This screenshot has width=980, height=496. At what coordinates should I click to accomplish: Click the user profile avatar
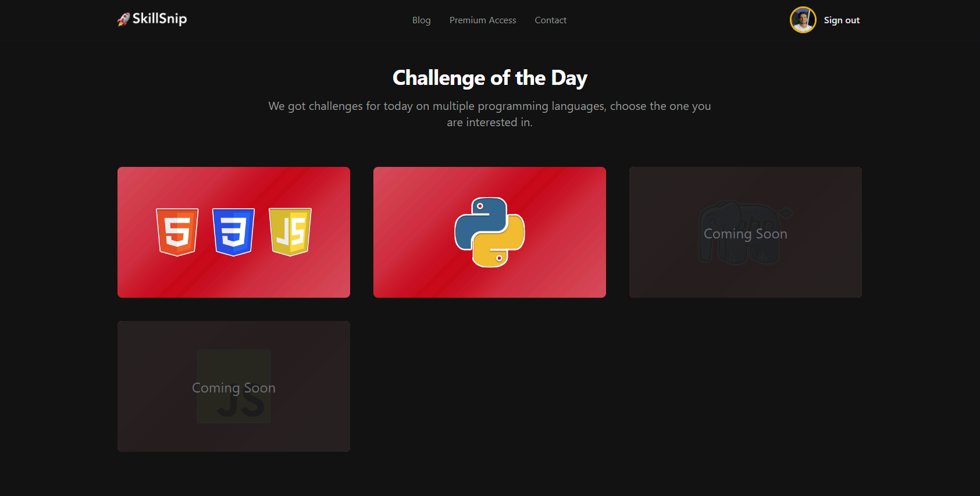click(x=803, y=20)
